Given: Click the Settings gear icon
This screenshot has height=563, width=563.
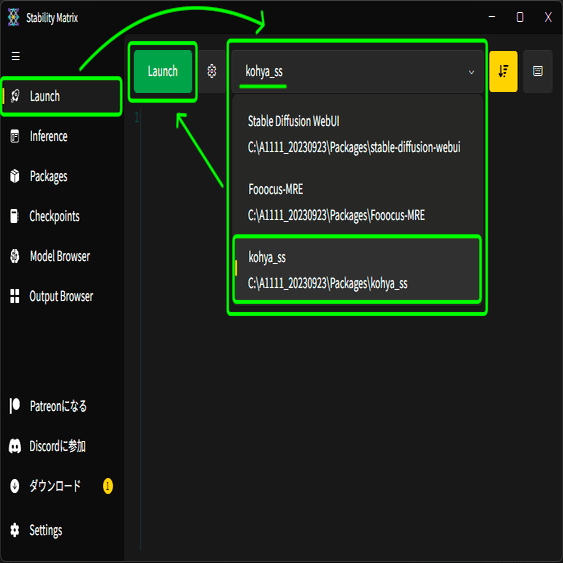Looking at the screenshot, I should (15, 530).
